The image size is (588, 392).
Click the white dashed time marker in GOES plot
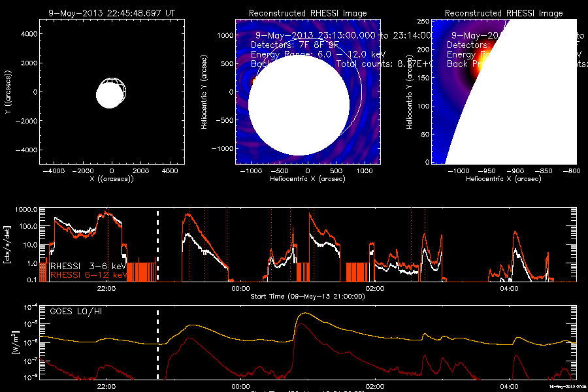pyautogui.click(x=157, y=345)
